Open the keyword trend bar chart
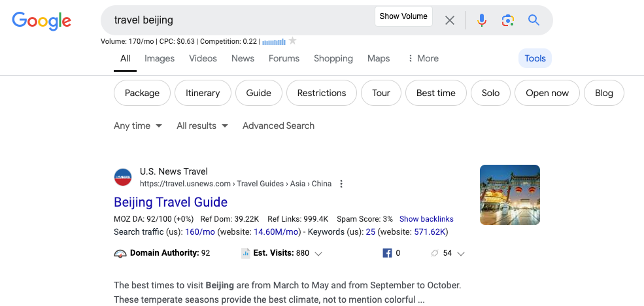644x306 pixels. point(274,42)
